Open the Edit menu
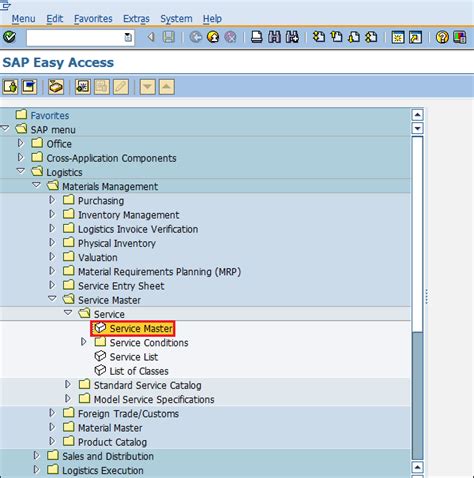 tap(55, 19)
